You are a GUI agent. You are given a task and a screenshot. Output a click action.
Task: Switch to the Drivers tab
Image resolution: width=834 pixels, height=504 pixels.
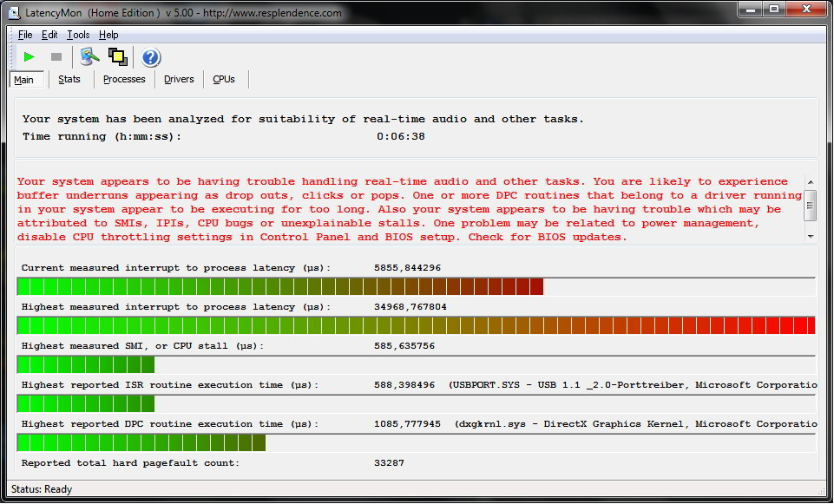click(x=179, y=79)
